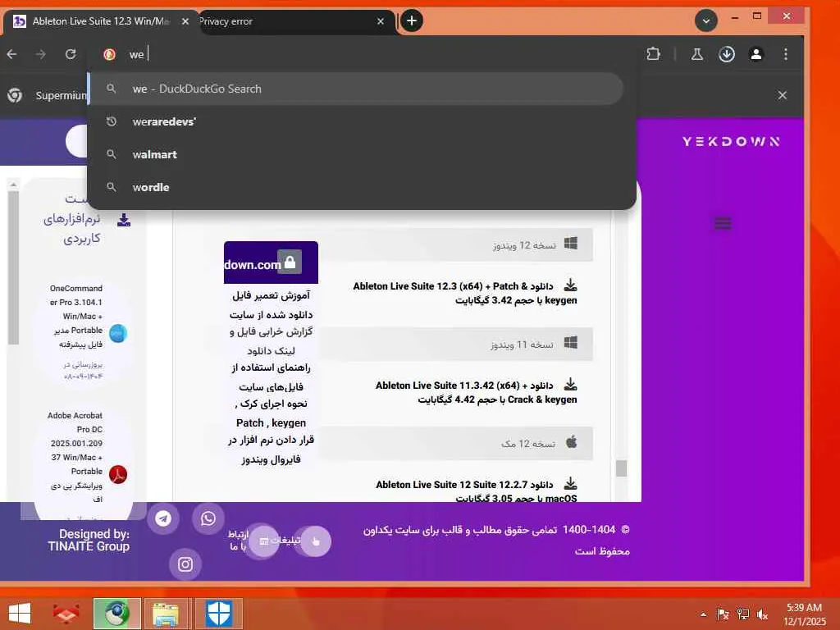Viewport: 840px width, 630px height.
Task: Click the Action Center flag tray icon
Action: pos(723,614)
